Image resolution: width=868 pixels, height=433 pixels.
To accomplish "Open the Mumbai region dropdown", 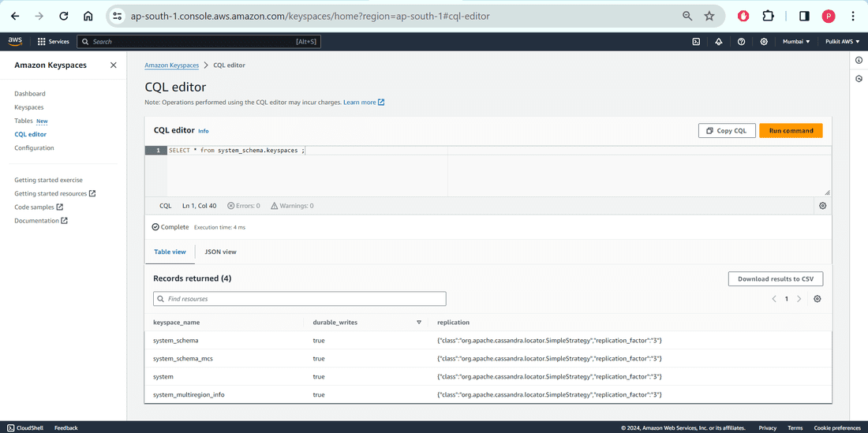I will click(x=796, y=42).
